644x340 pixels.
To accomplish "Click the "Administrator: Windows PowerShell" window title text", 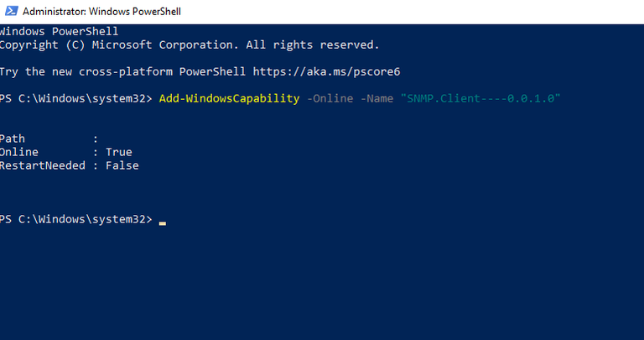I will tap(101, 12).
